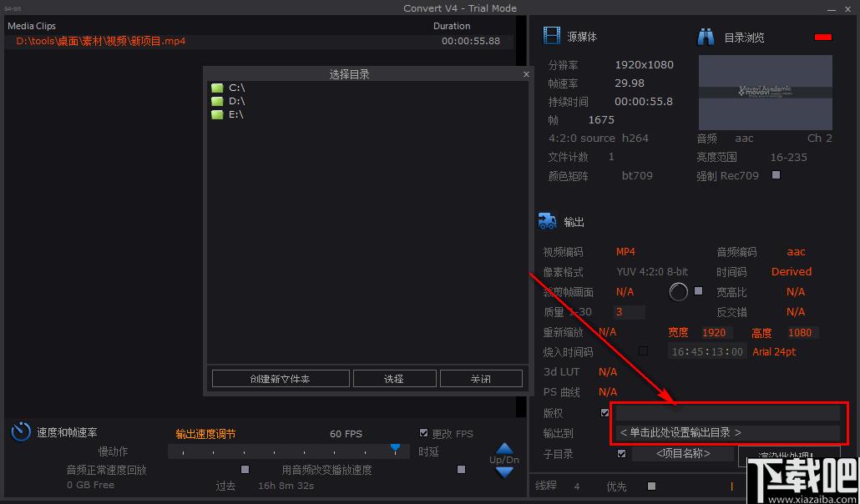Viewport: 860px width, 504px height.
Task: Click the 3d LUT N/A value
Action: (608, 372)
